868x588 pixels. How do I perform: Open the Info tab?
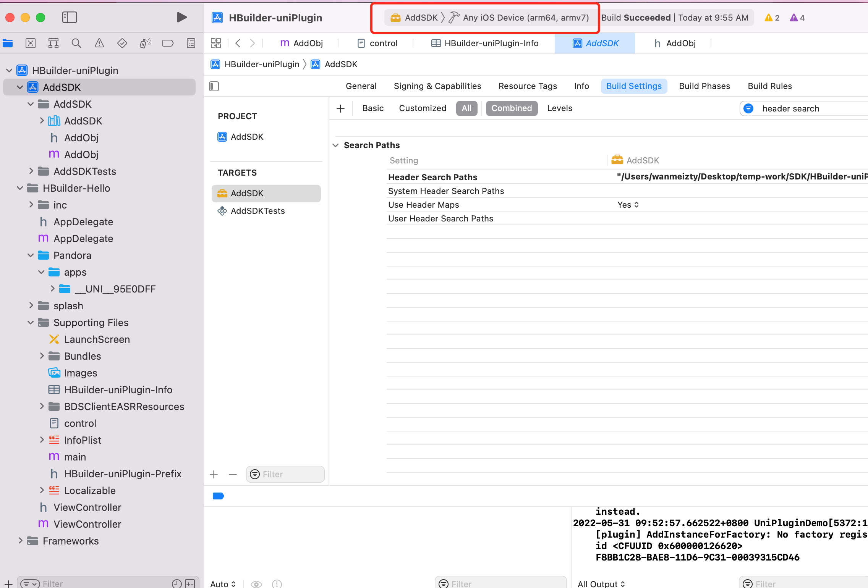tap(581, 86)
